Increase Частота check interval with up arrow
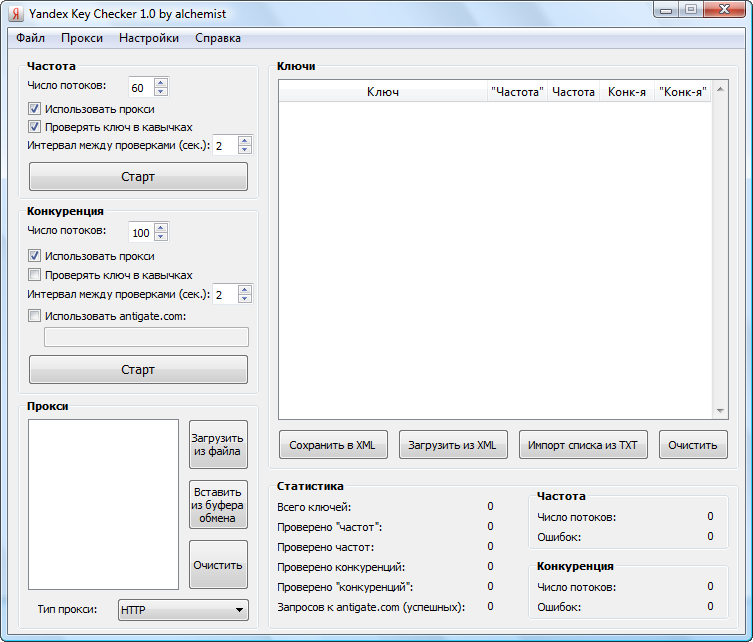Viewport: 753px width, 642px height. point(245,140)
